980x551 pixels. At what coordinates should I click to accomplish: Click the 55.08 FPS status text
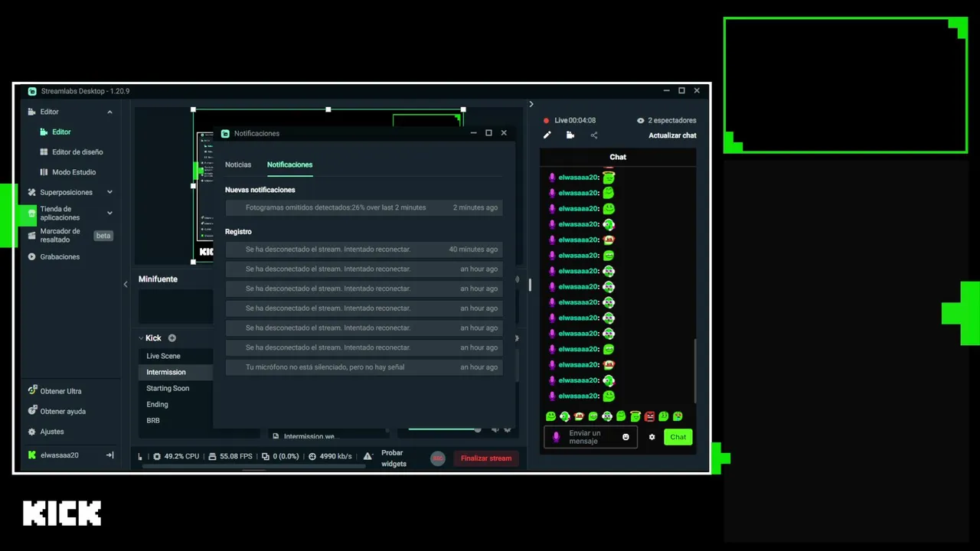tap(236, 456)
